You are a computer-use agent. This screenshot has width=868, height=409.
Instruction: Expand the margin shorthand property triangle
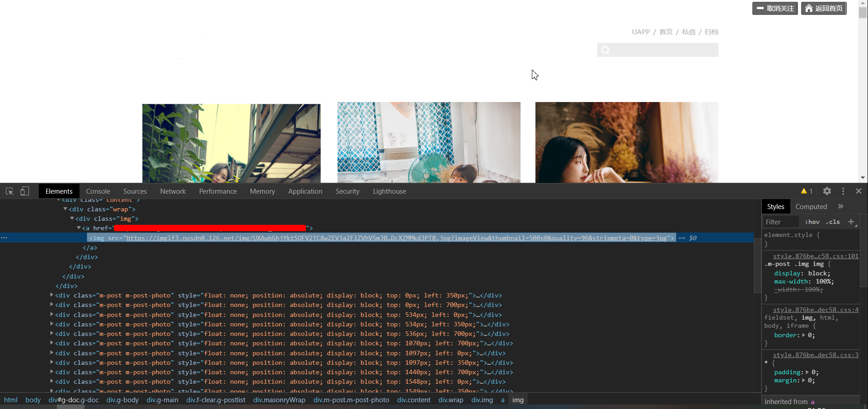point(803,380)
